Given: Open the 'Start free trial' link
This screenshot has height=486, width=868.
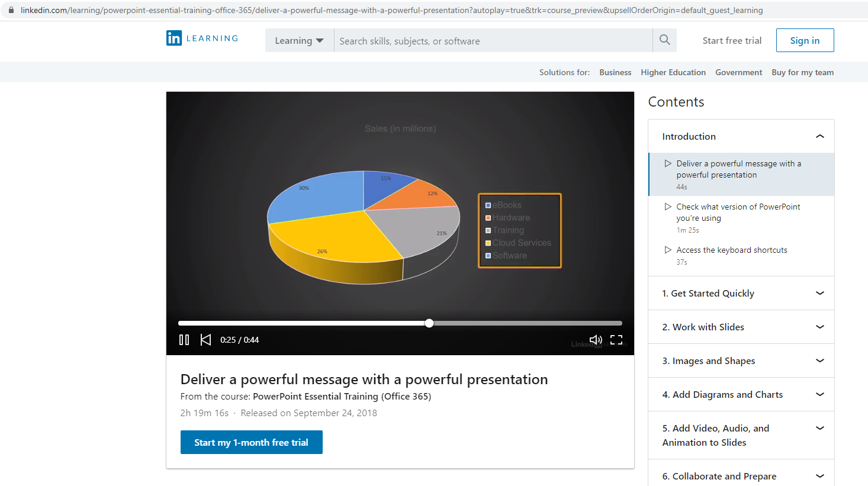Looking at the screenshot, I should coord(731,40).
